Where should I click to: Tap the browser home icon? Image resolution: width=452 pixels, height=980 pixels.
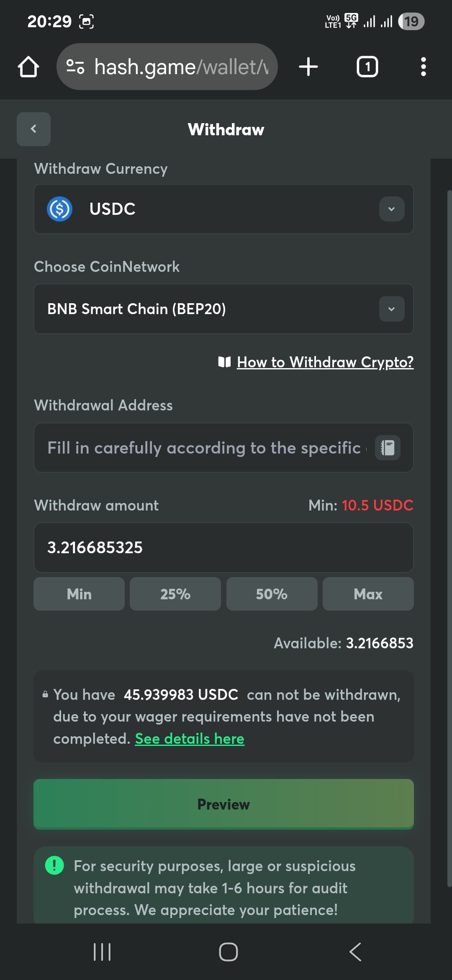point(28,67)
